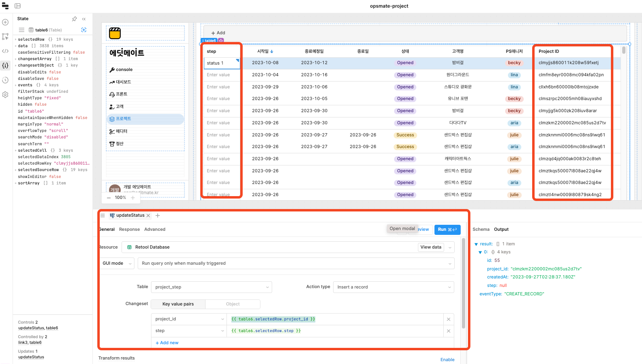This screenshot has width=642, height=364.
Task: Click the query editor vertical scrollbar
Action: pos(464,282)
